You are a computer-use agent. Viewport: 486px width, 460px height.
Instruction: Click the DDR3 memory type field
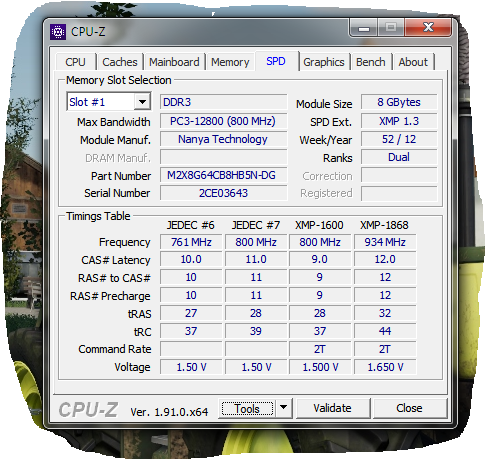[223, 102]
